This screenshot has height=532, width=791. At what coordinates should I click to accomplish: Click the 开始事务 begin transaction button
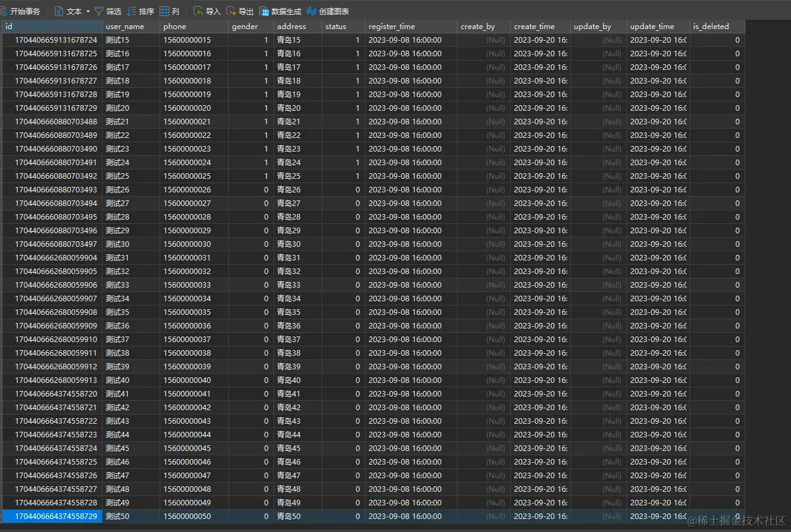[20, 11]
